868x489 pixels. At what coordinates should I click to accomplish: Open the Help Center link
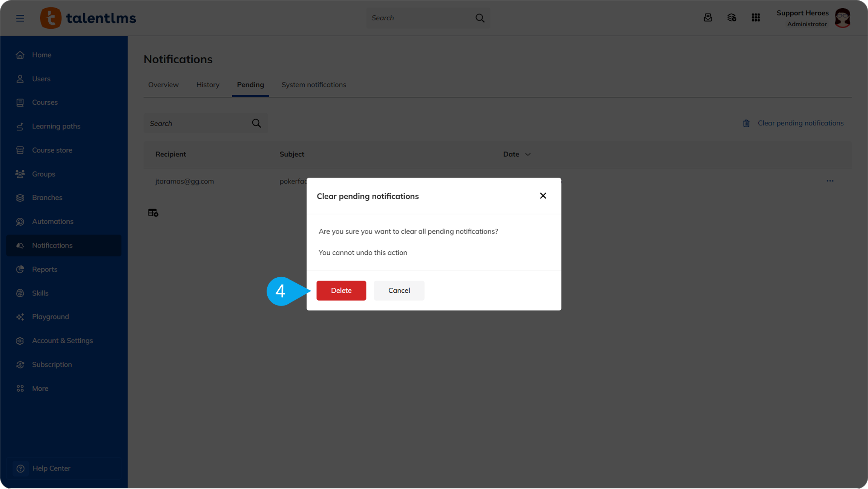pyautogui.click(x=64, y=468)
